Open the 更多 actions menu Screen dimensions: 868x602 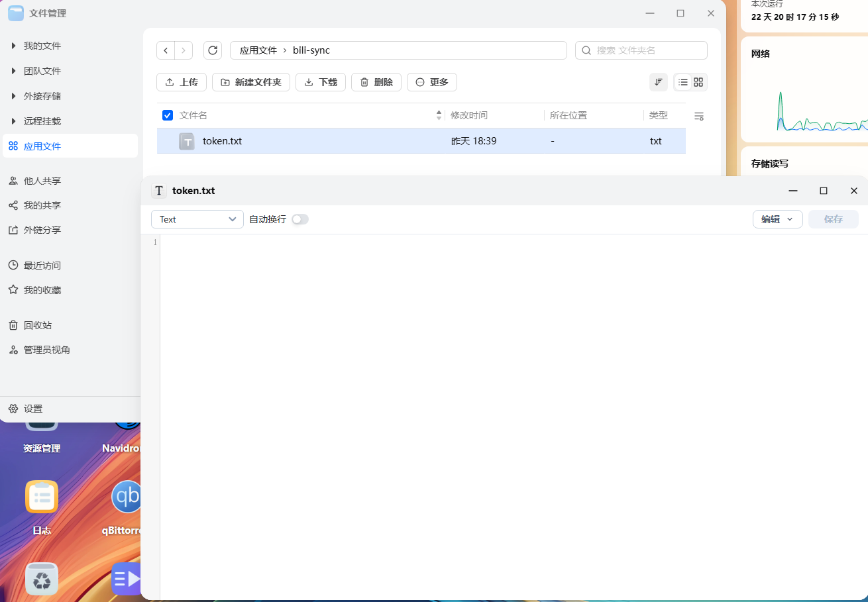432,82
